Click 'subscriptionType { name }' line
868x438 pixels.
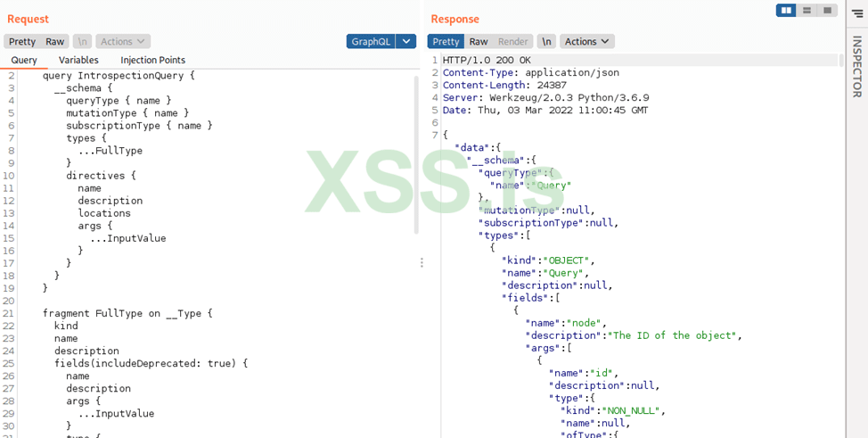tap(140, 126)
